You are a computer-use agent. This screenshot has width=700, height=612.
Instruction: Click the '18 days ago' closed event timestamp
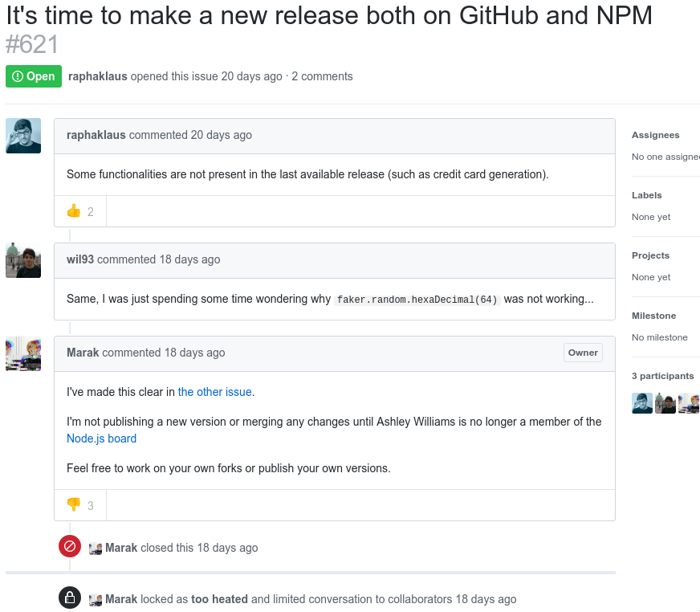[x=228, y=548]
